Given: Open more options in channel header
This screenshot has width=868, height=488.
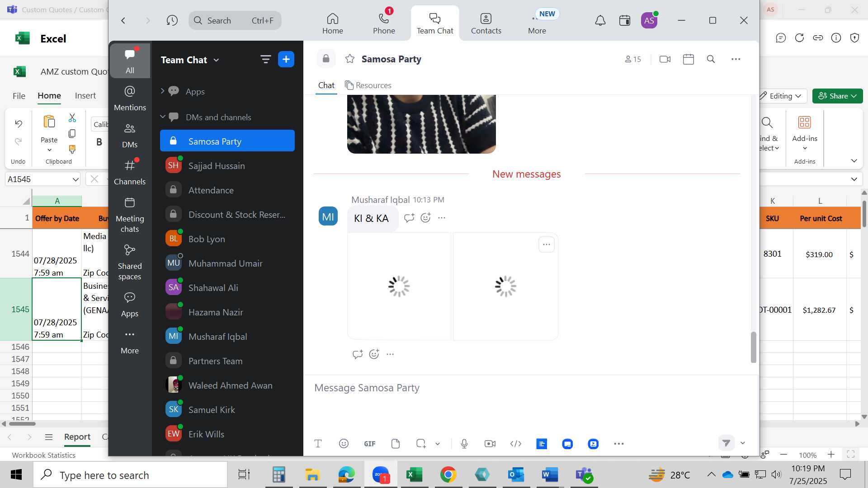Looking at the screenshot, I should click(736, 59).
